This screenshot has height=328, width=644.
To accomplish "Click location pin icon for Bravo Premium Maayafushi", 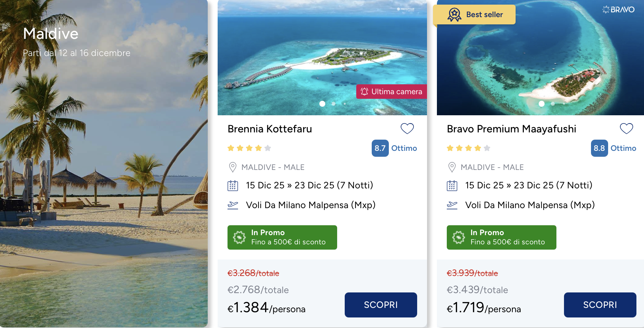I will click(452, 167).
